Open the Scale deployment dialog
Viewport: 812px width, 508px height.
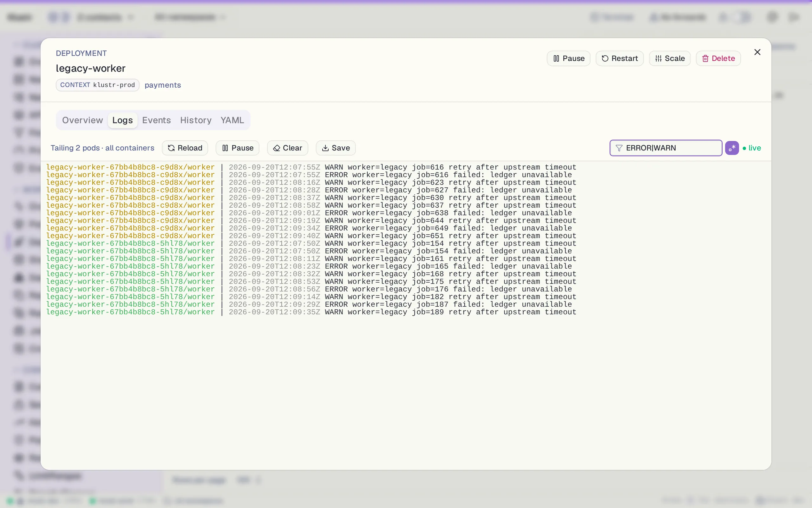(x=669, y=58)
